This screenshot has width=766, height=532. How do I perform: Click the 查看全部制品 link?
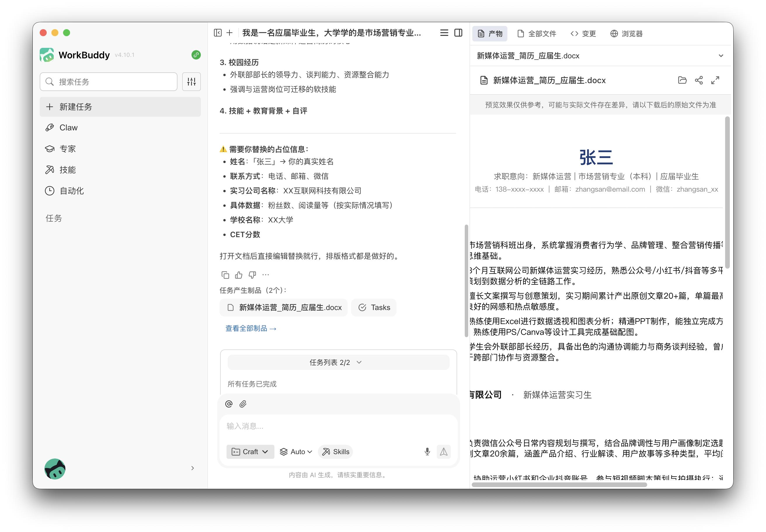(x=251, y=328)
